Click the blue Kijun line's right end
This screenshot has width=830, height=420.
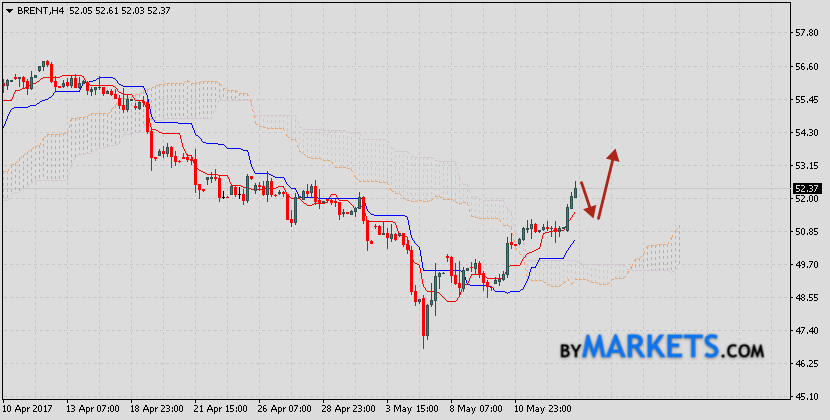tap(573, 241)
